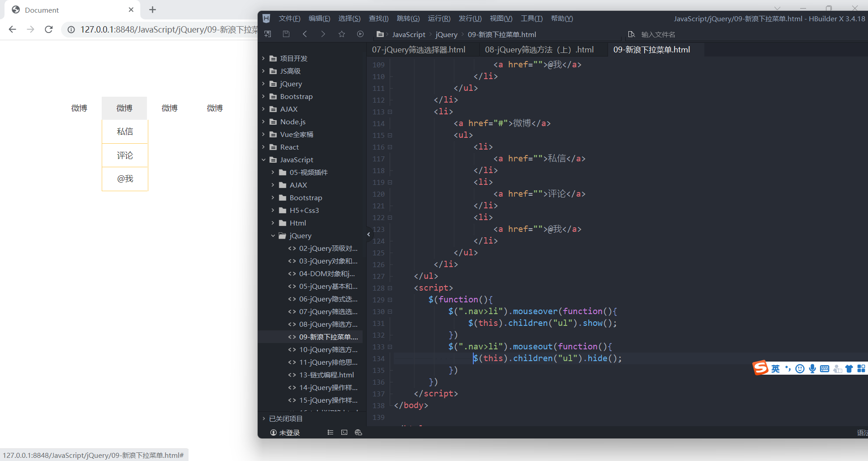Click the file search icon beside 输入文件名

(632, 34)
